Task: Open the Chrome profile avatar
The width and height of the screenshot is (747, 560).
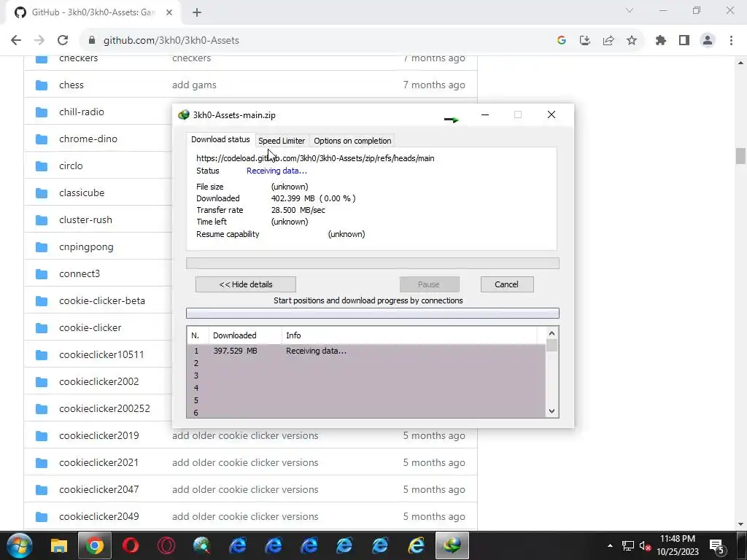Action: click(708, 41)
